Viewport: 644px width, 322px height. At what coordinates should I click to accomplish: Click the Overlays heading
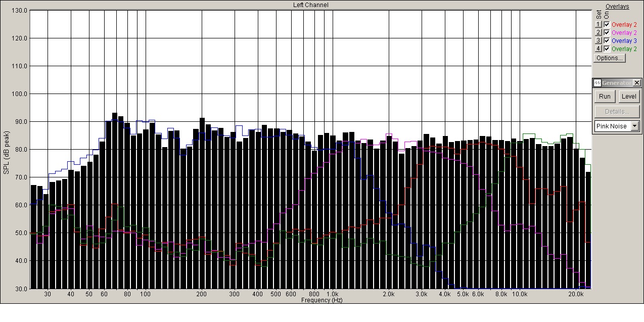[x=617, y=7]
